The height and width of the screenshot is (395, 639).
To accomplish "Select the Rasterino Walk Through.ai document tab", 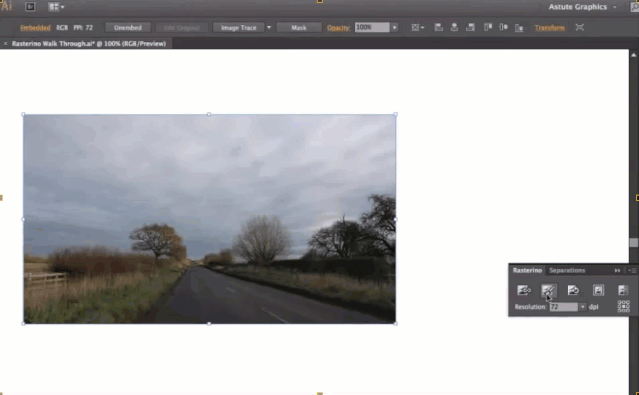I will click(88, 44).
